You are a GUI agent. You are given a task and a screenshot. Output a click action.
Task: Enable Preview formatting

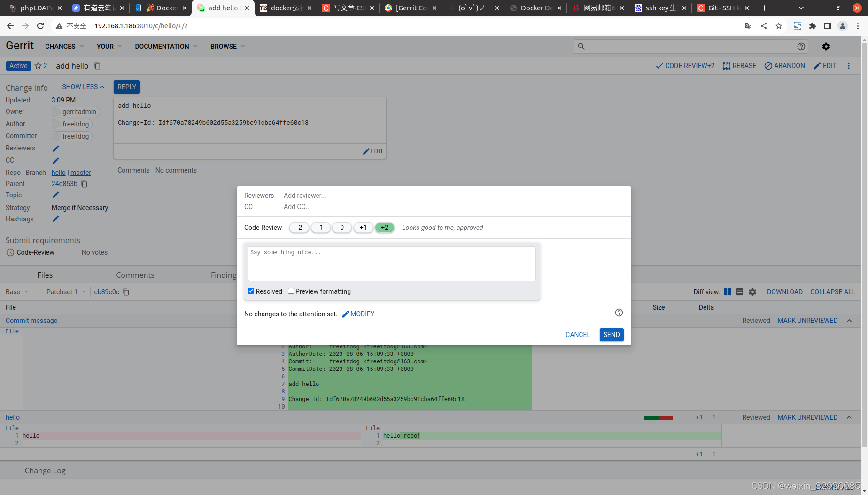[x=291, y=291]
